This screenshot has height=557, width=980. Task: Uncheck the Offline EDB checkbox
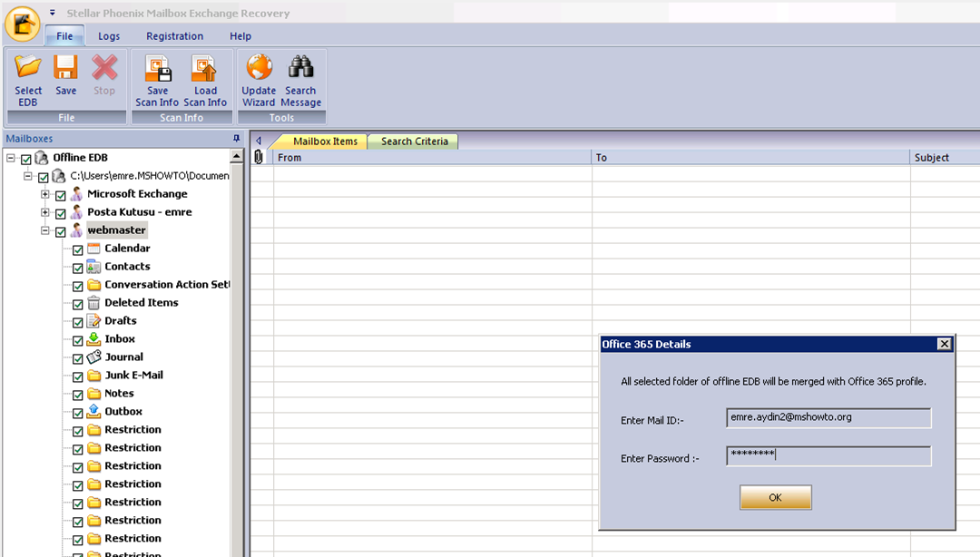coord(26,160)
